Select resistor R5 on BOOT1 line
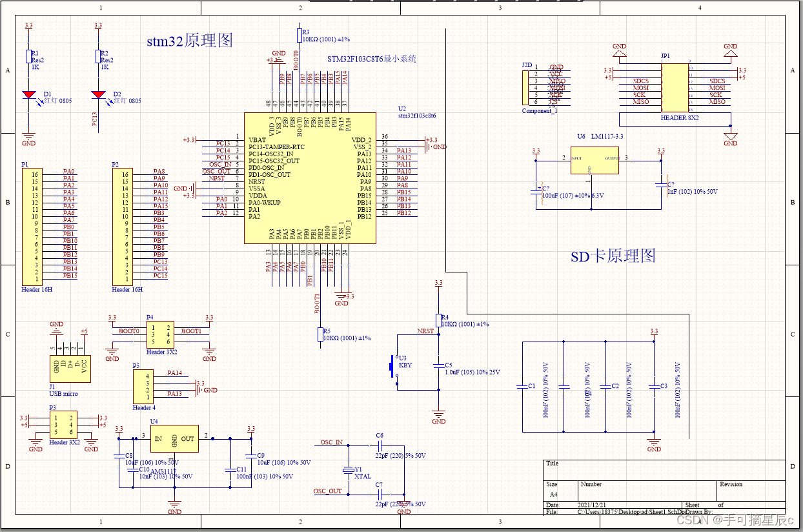 click(x=320, y=334)
